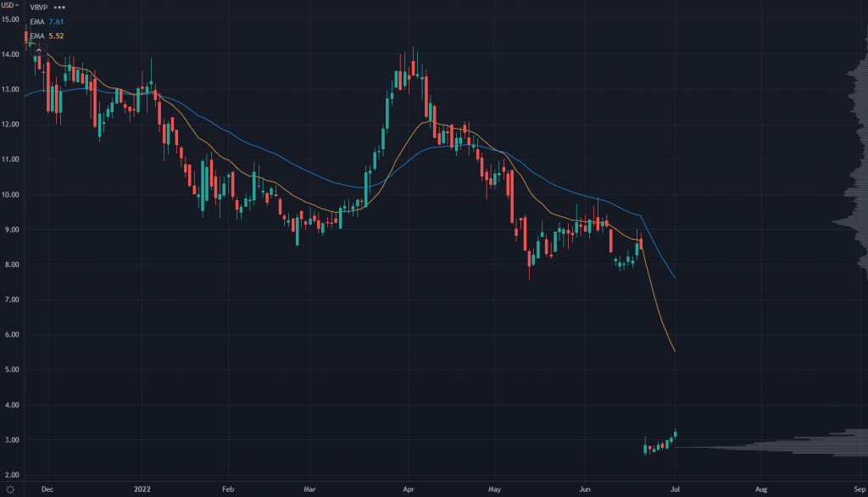The image size is (868, 497).
Task: Click the 5.00 price scale label
Action: point(12,370)
